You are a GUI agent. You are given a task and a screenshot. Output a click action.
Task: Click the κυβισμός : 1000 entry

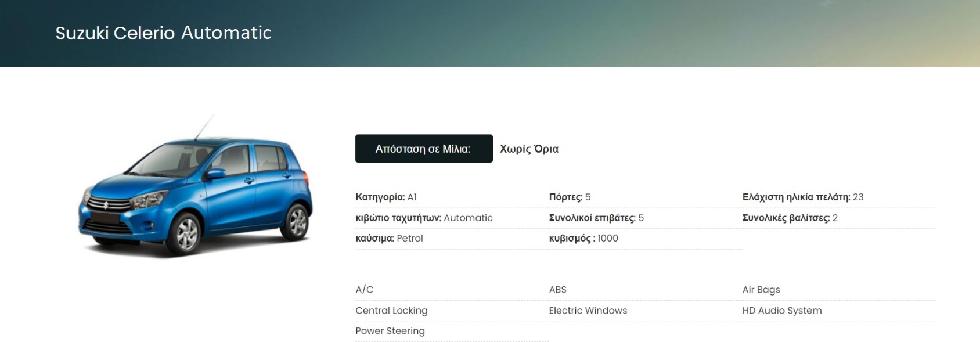click(x=583, y=238)
